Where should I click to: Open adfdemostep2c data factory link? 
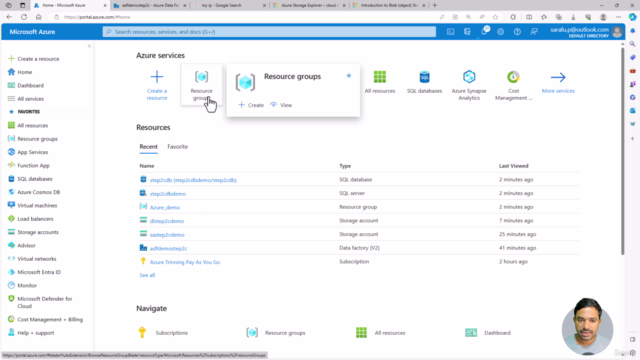168,248
